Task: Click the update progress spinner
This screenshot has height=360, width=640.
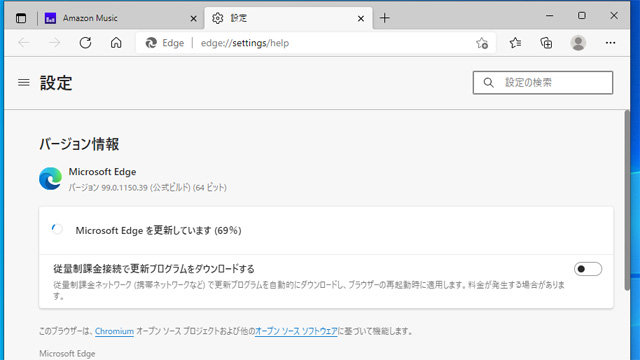Action: click(x=57, y=229)
